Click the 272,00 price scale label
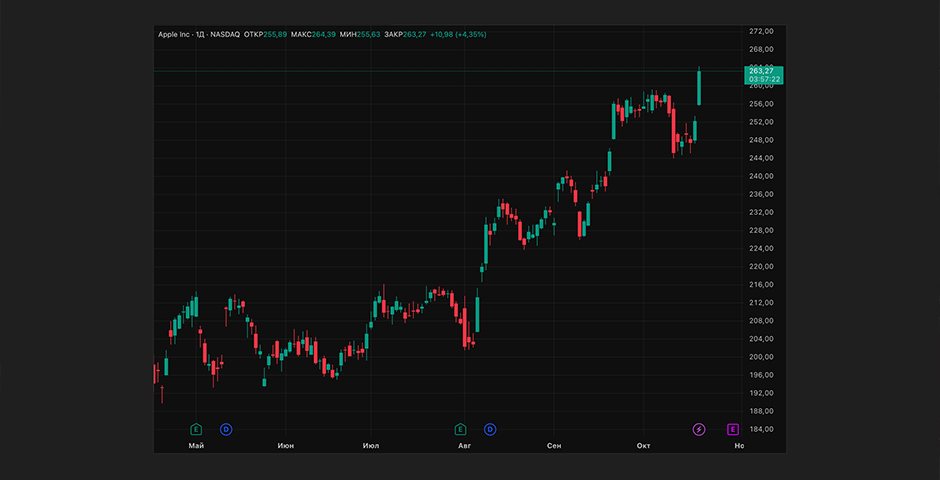 pos(762,31)
